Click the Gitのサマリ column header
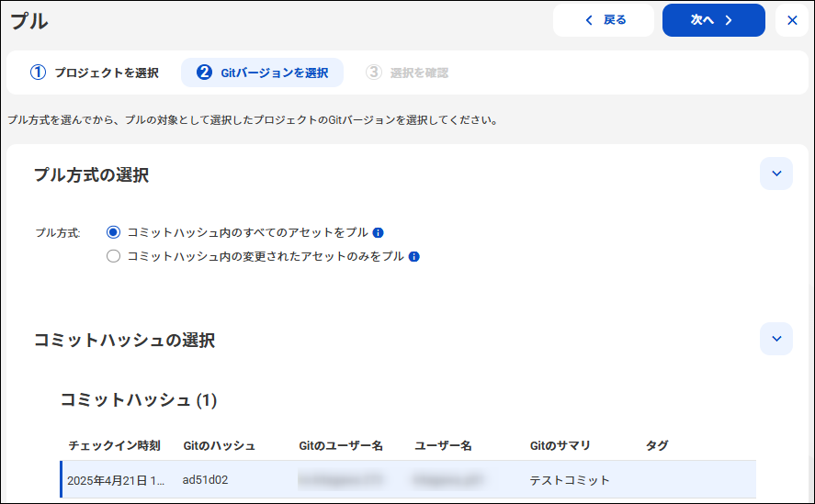The width and height of the screenshot is (815, 504). click(x=560, y=445)
